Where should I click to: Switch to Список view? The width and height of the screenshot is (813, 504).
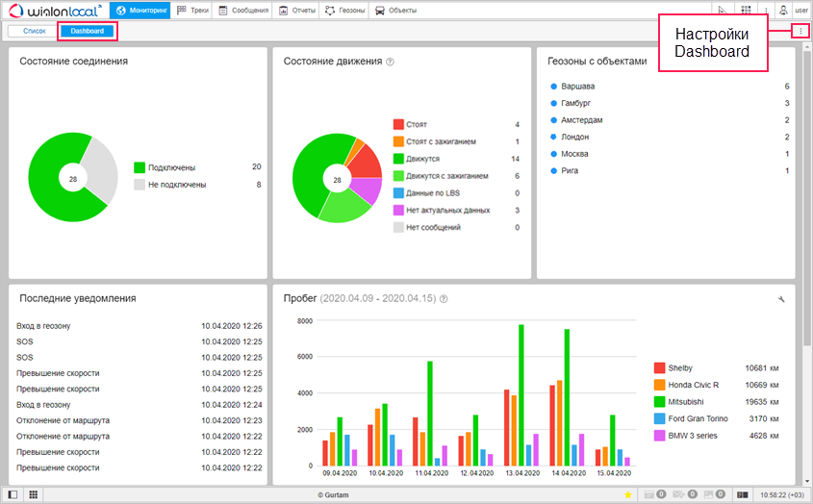coord(34,31)
